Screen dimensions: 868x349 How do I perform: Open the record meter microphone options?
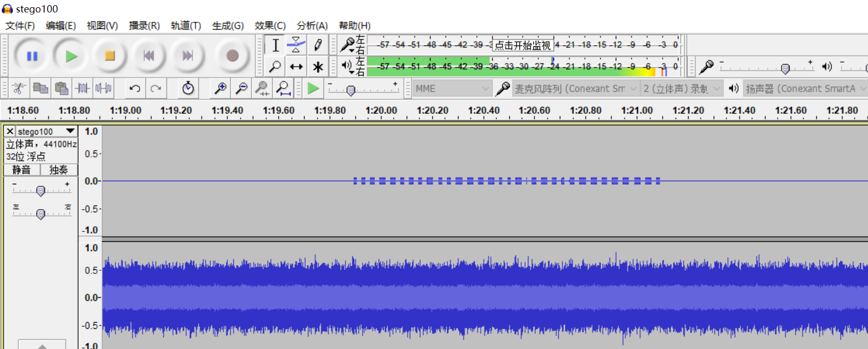(x=348, y=45)
